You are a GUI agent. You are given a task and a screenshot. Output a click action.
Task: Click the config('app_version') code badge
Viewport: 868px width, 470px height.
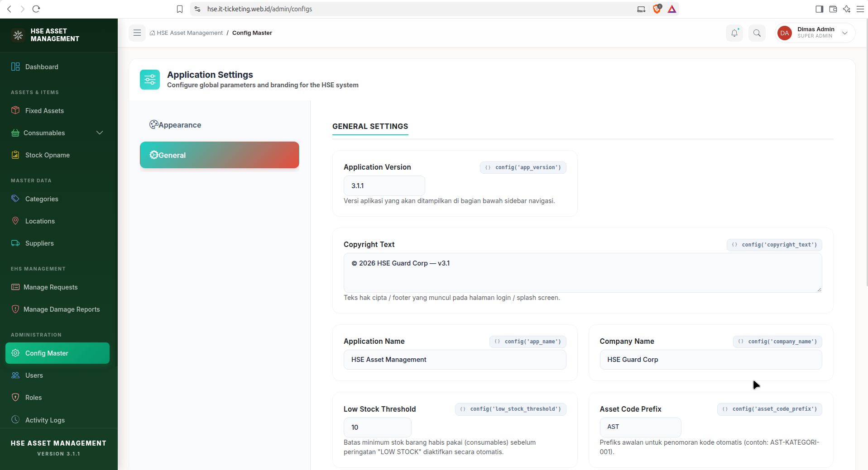(x=523, y=167)
